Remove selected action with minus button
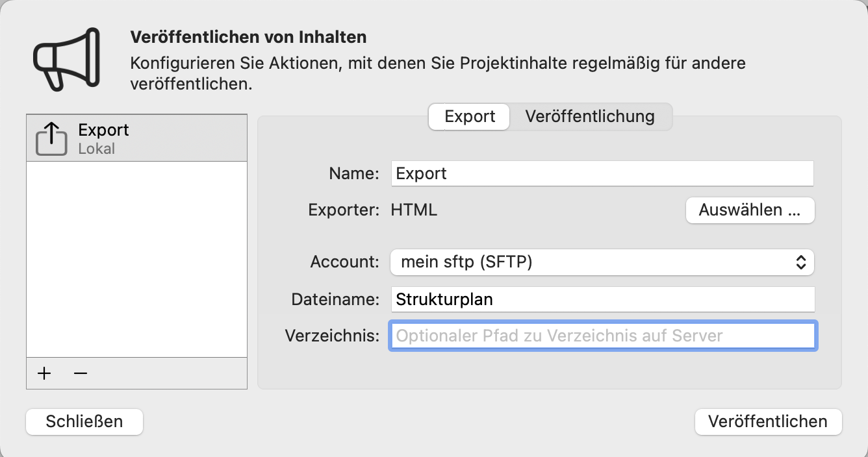 [x=81, y=373]
